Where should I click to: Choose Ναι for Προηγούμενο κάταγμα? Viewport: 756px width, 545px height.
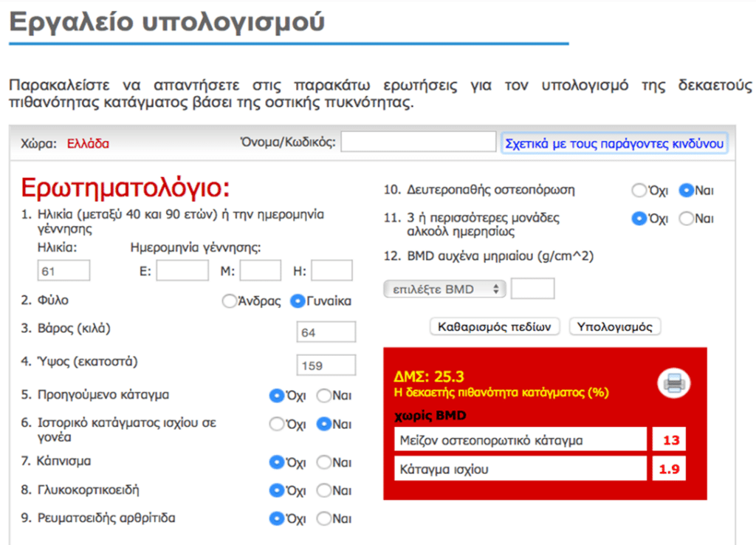[x=324, y=396]
